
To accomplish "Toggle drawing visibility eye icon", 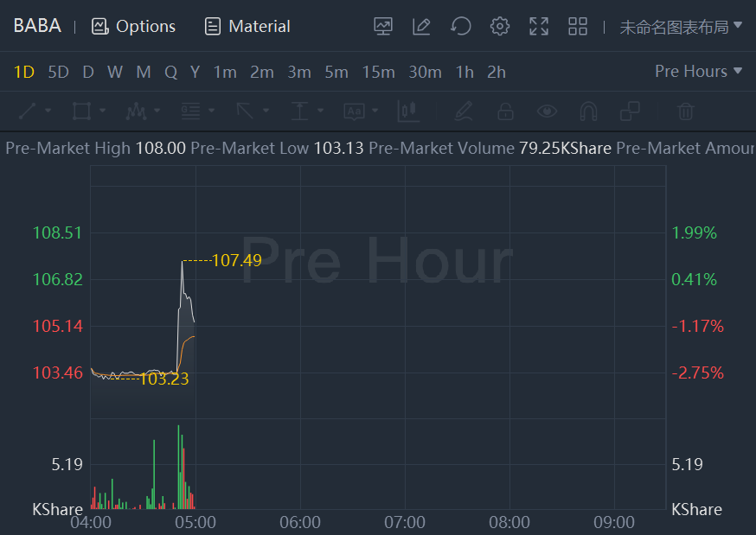I will click(547, 111).
